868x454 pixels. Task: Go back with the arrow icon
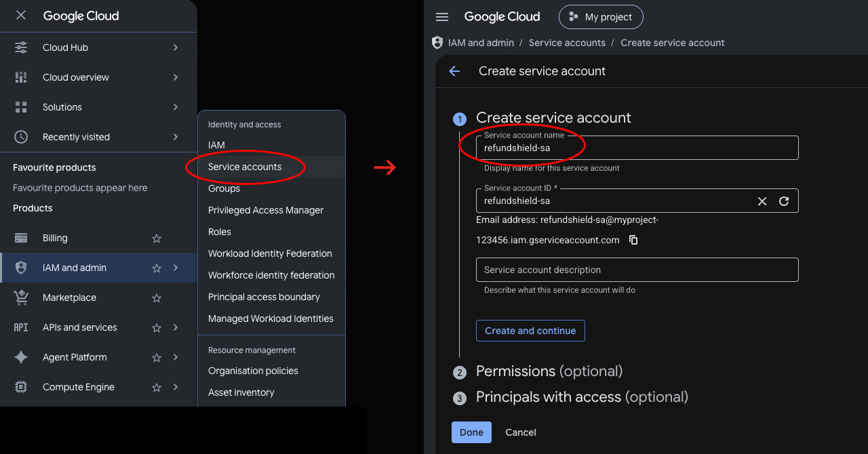(x=454, y=71)
